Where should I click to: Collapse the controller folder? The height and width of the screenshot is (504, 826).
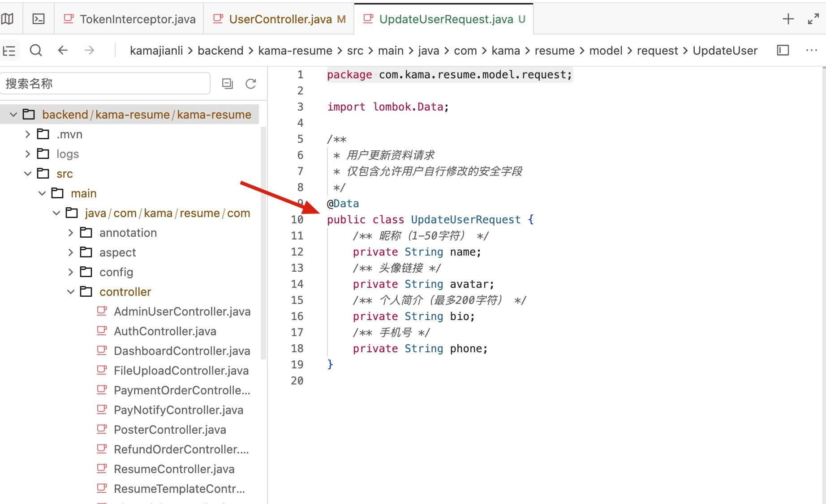(x=71, y=292)
